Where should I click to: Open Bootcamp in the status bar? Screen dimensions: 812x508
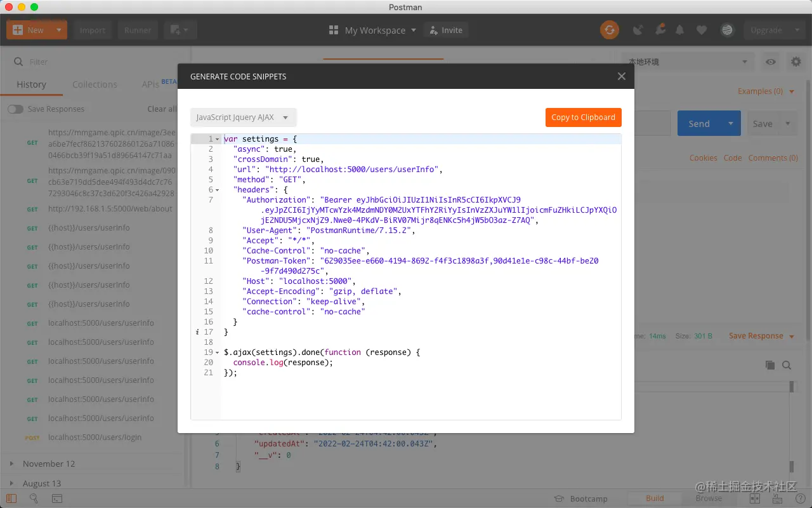581,499
